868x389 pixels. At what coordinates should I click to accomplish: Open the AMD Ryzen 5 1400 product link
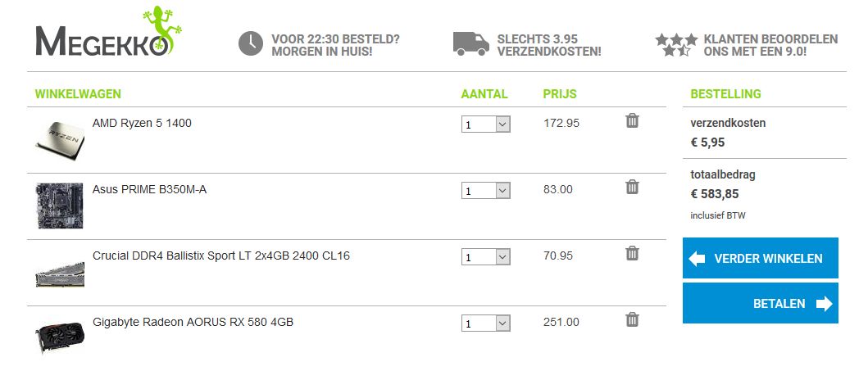click(x=142, y=124)
